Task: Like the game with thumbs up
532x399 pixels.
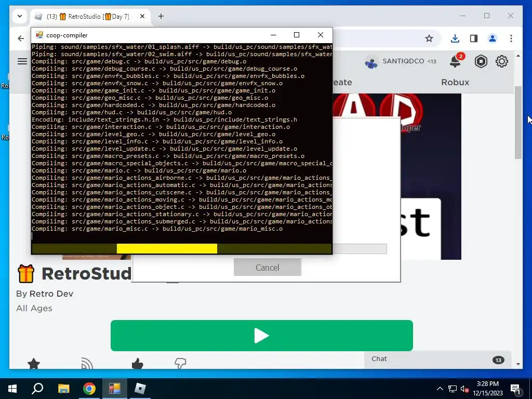Action: click(x=137, y=363)
